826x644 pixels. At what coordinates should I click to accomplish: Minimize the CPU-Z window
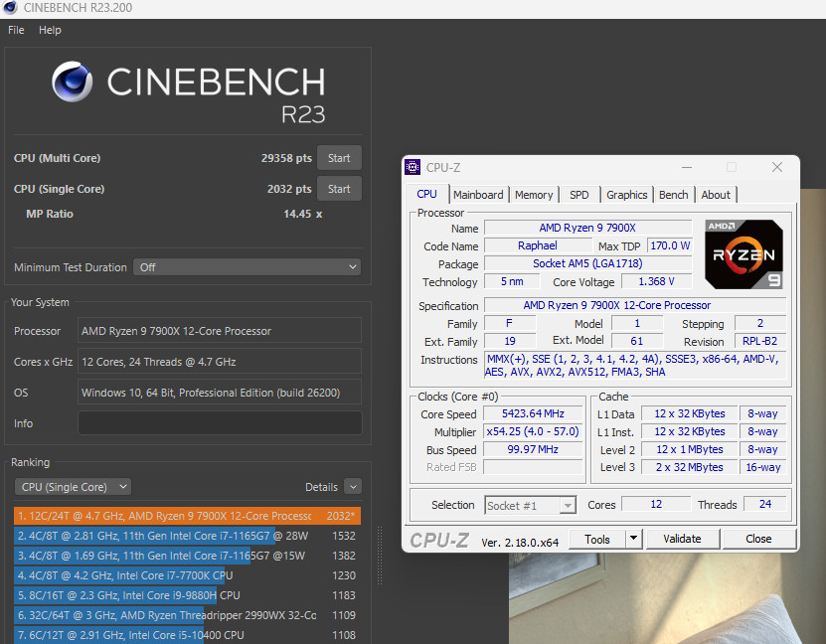(685, 167)
